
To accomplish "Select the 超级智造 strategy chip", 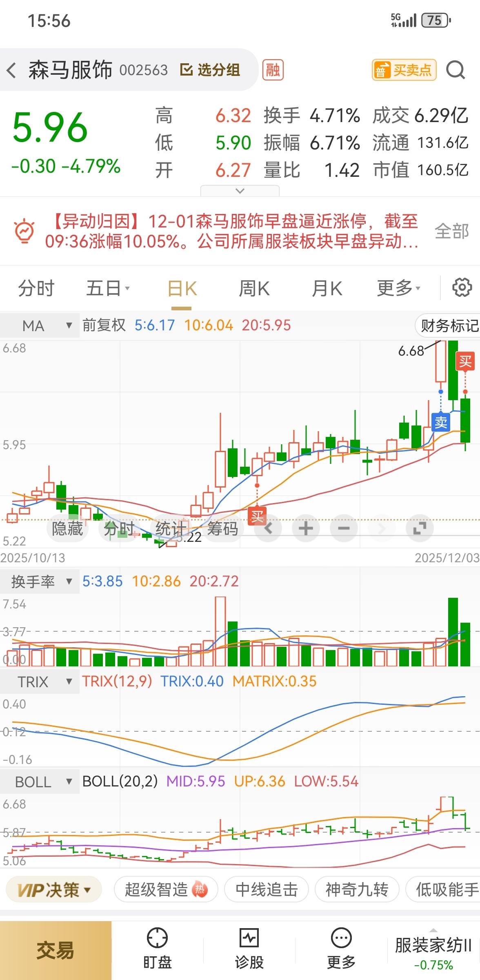I will pyautogui.click(x=166, y=889).
